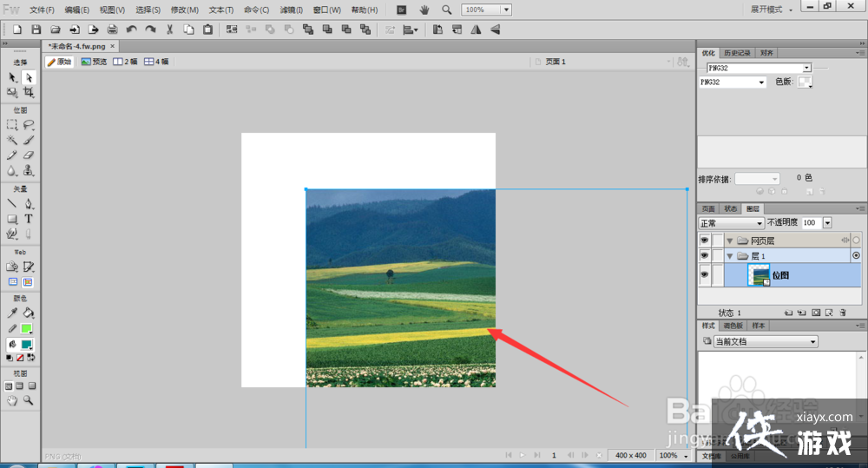This screenshot has width=868, height=468.
Task: Collapse the 层 1 folder triangle
Action: (730, 256)
